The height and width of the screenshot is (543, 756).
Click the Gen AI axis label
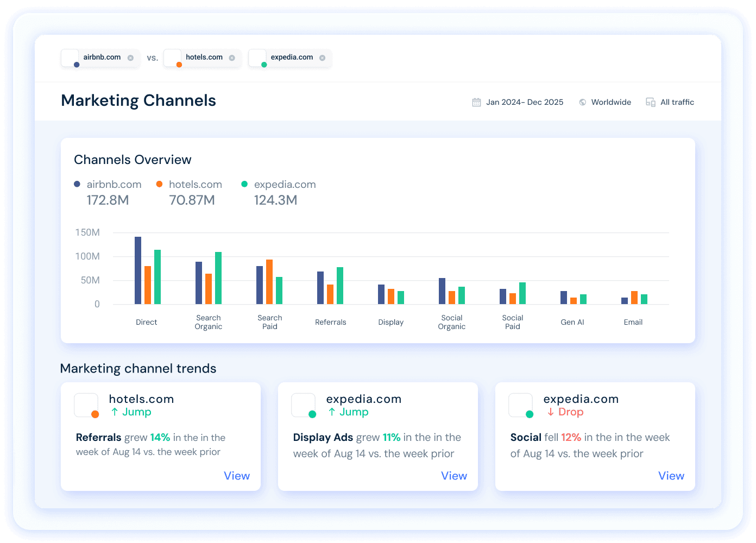click(x=572, y=322)
